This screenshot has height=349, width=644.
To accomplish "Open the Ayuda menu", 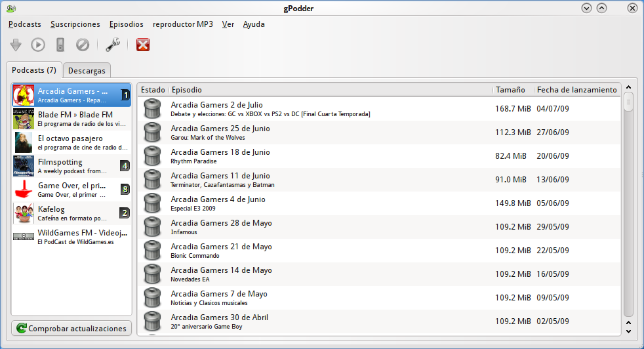I will click(254, 24).
